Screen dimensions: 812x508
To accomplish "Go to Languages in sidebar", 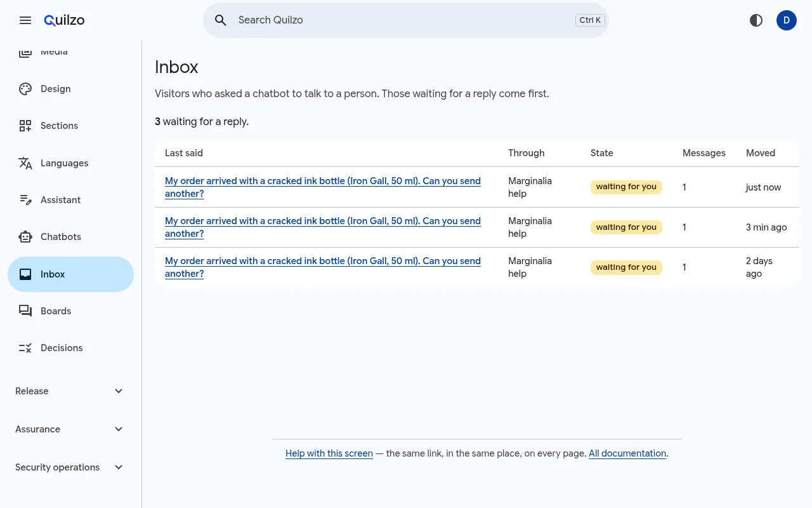I will (x=70, y=163).
